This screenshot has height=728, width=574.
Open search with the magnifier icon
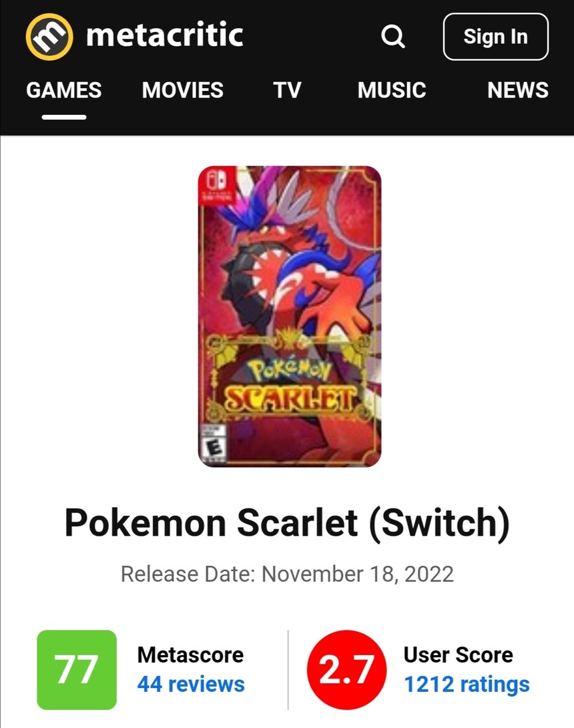point(392,37)
